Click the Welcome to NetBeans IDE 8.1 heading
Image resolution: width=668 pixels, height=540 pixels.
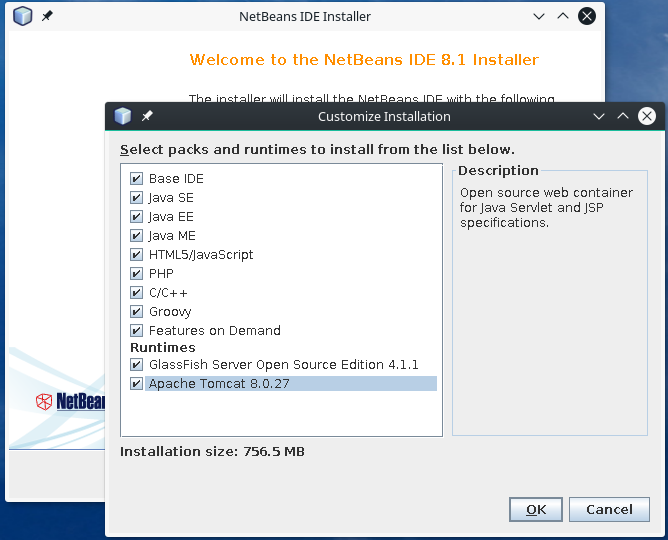click(364, 60)
